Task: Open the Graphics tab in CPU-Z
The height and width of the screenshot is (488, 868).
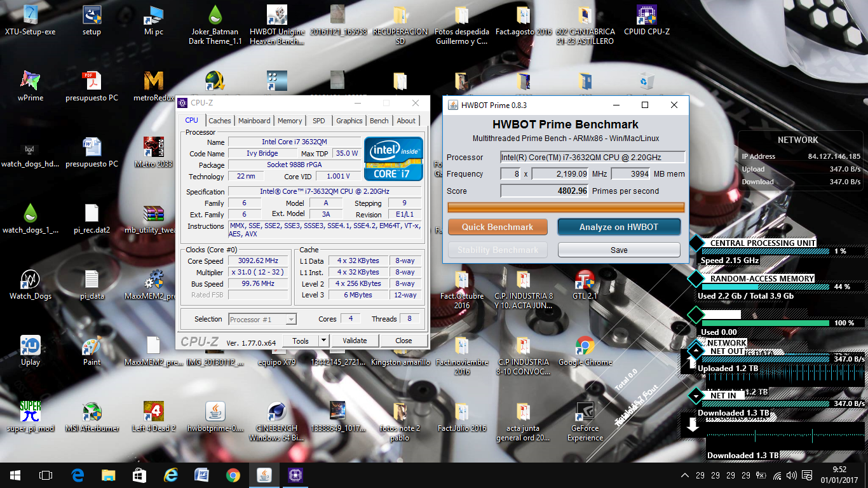Action: click(x=349, y=121)
